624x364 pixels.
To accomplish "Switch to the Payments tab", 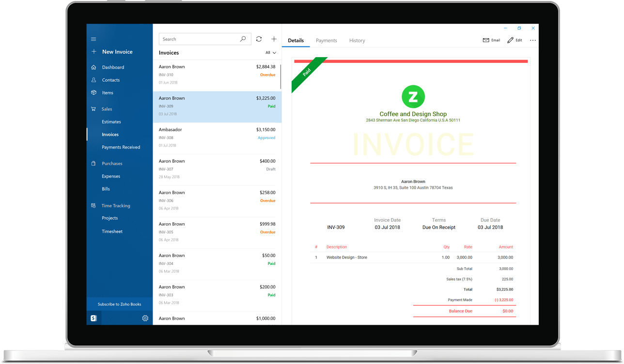I will point(326,40).
